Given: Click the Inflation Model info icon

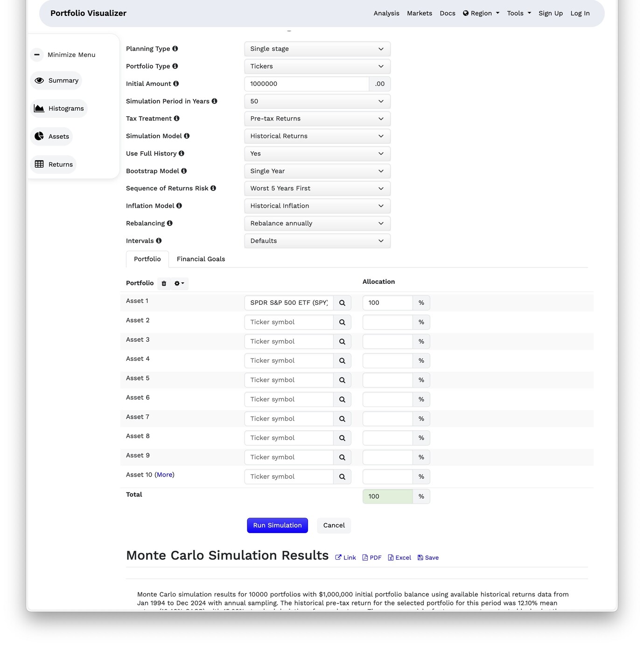Looking at the screenshot, I should (x=179, y=205).
